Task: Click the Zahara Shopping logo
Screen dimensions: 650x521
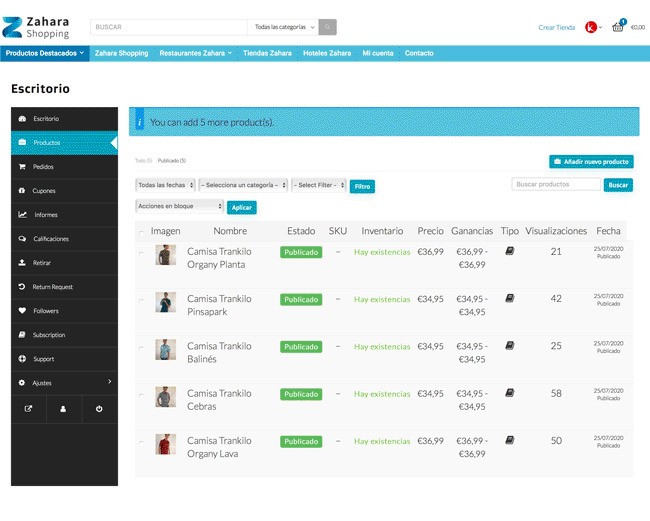Action: [38, 27]
